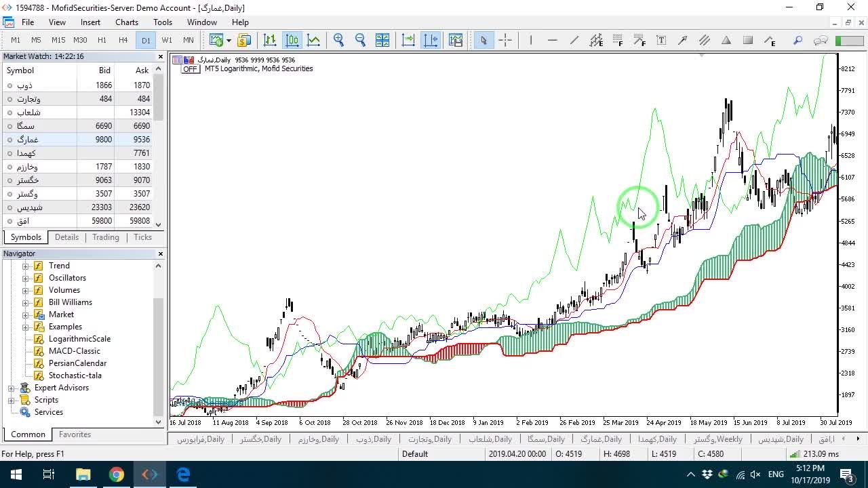
Task: Toggle crosshair cursor mode
Action: point(505,40)
